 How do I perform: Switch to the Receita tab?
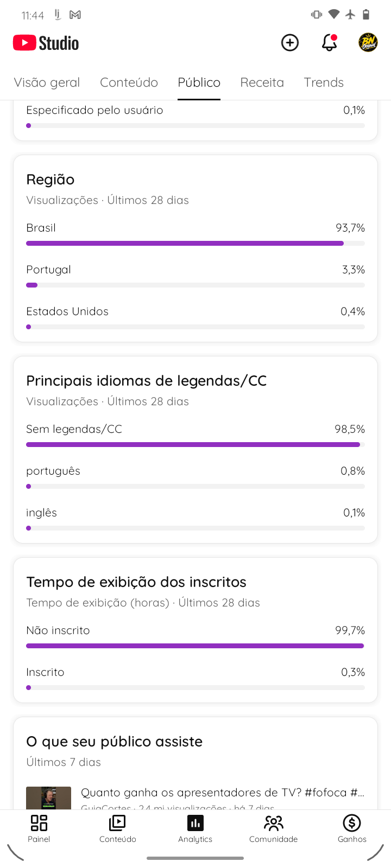pyautogui.click(x=262, y=82)
